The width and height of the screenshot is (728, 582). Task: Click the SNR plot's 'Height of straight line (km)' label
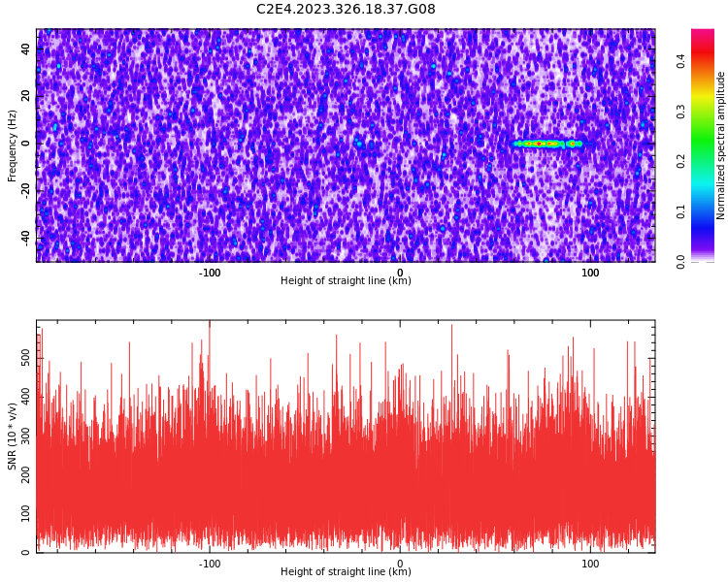click(346, 571)
